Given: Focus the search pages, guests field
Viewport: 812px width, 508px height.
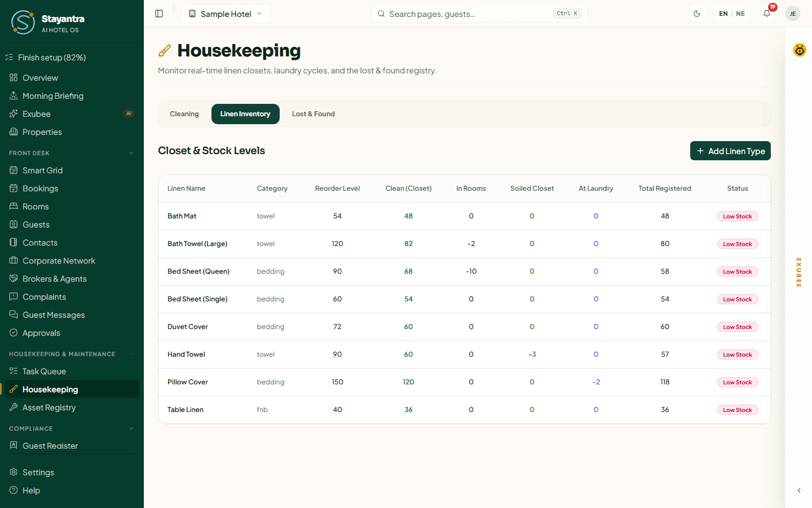Looking at the screenshot, I should 479,14.
